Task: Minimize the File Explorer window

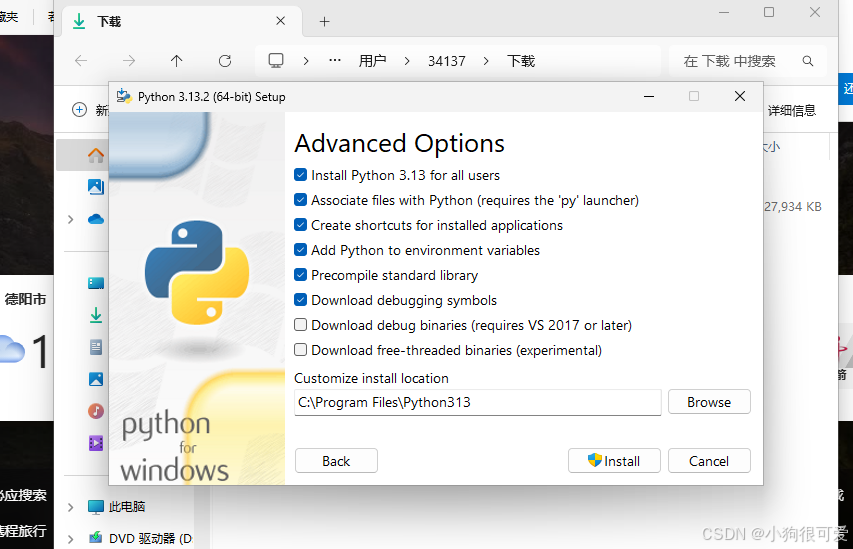Action: tap(724, 12)
